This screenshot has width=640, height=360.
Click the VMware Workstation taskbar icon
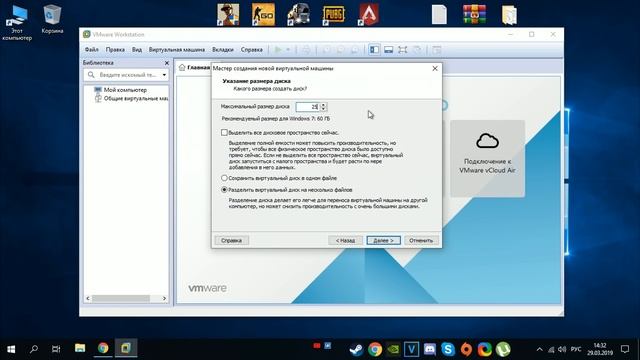click(x=126, y=348)
